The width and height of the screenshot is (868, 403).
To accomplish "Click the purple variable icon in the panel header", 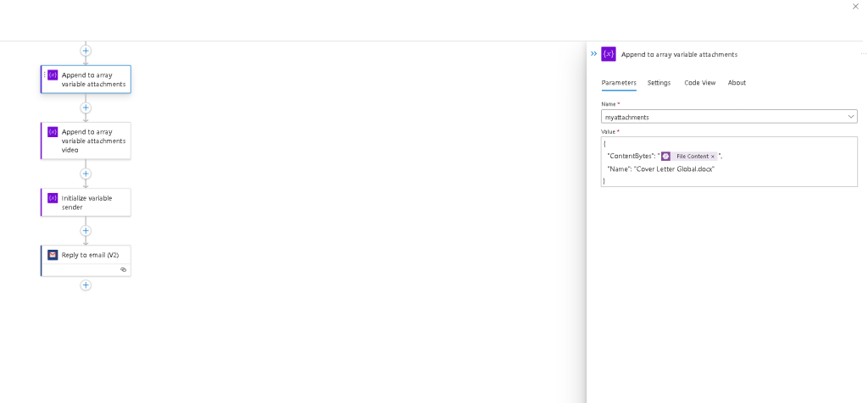I will (609, 53).
